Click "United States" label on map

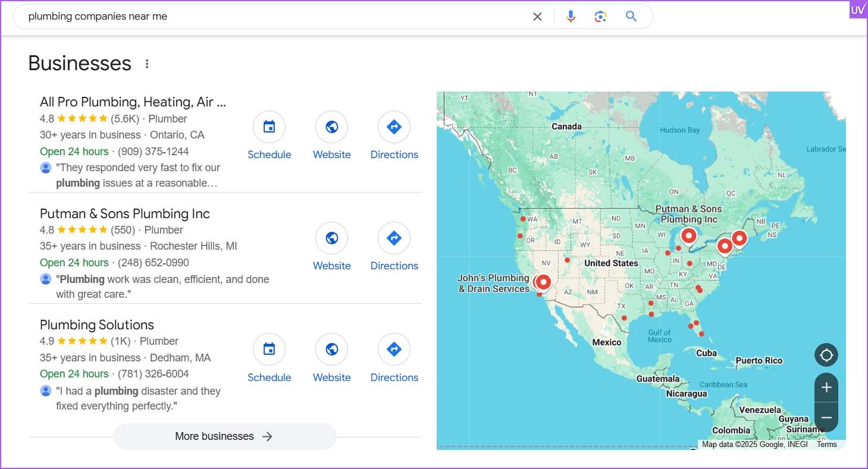click(x=611, y=263)
